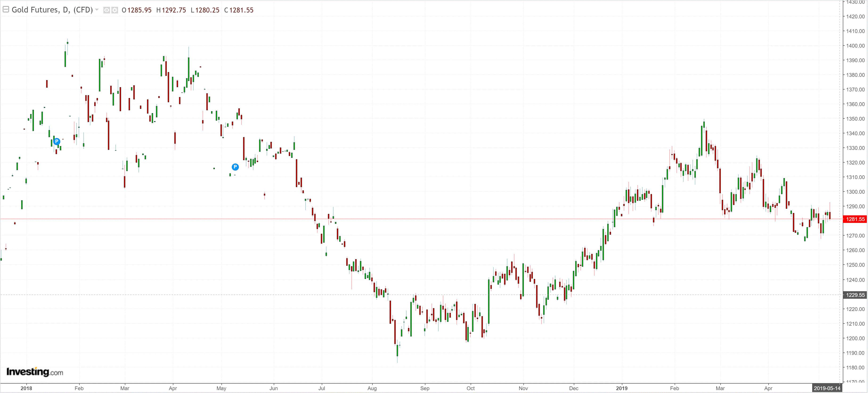Click the 2018 year label on time axis
The image size is (868, 393).
click(26, 388)
